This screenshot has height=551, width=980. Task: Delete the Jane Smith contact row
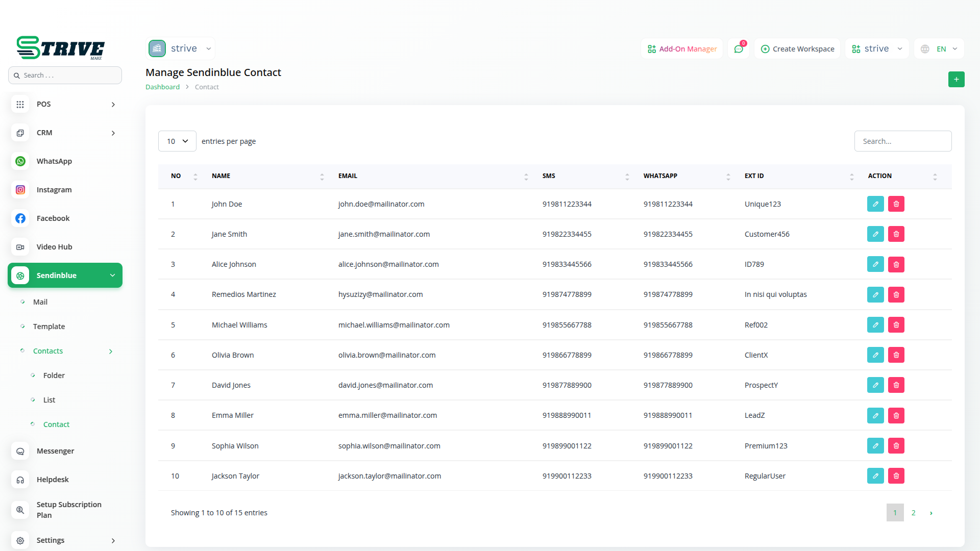point(896,234)
